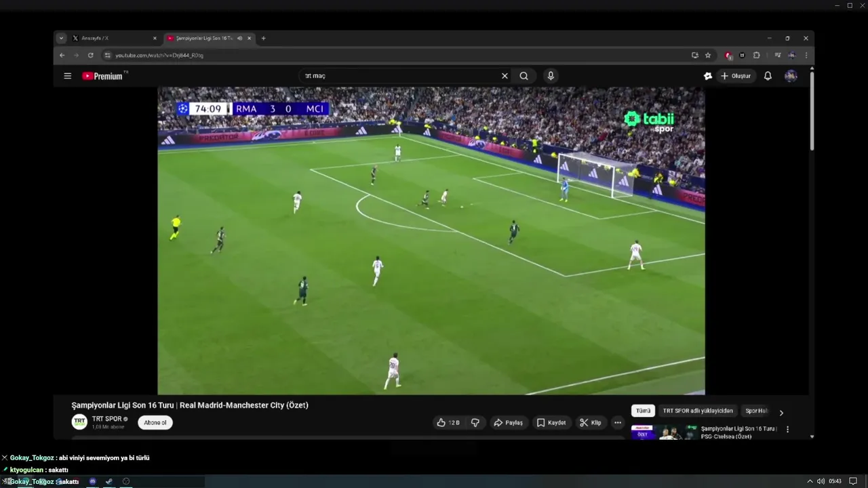Open the Chrome tab search dropdown

[61, 38]
